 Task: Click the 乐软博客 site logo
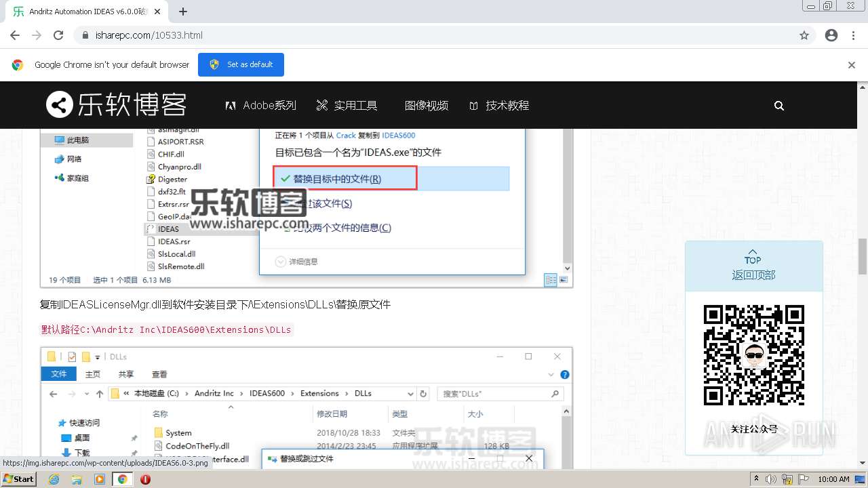click(x=116, y=105)
